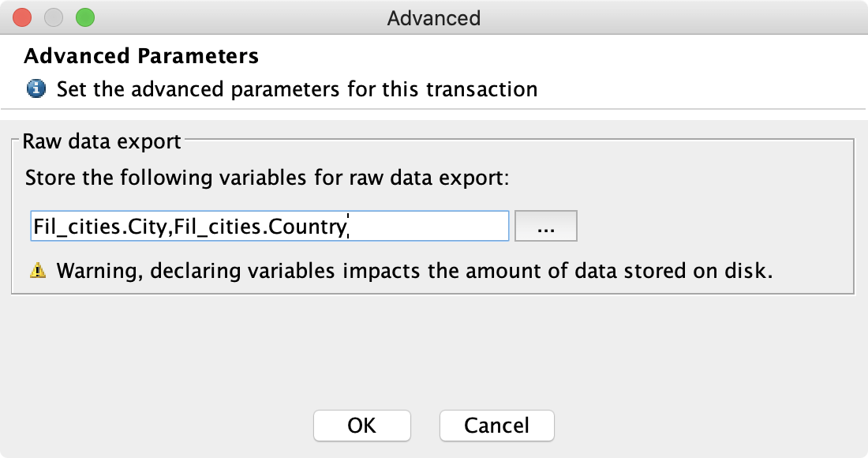Click the Advanced Parameters heading
This screenshot has width=868, height=458.
click(141, 56)
